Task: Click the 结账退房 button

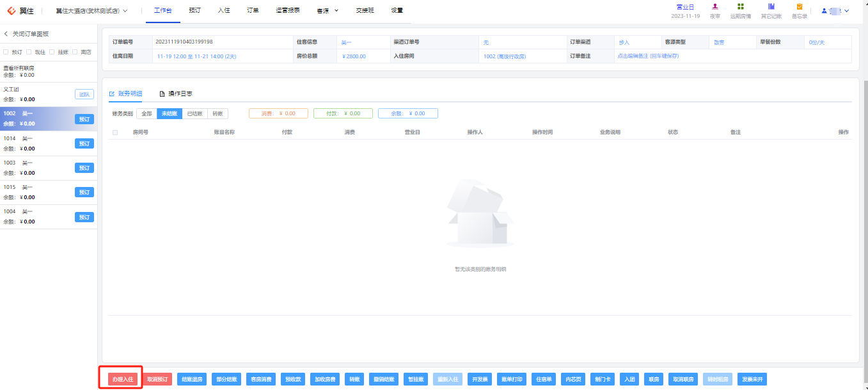Action: coord(192,379)
